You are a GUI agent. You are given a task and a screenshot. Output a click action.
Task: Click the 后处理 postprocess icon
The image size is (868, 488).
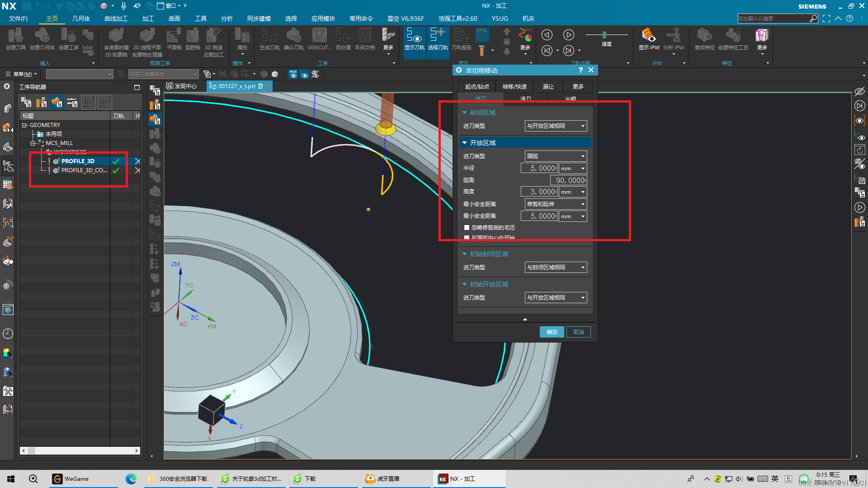pyautogui.click(x=343, y=39)
